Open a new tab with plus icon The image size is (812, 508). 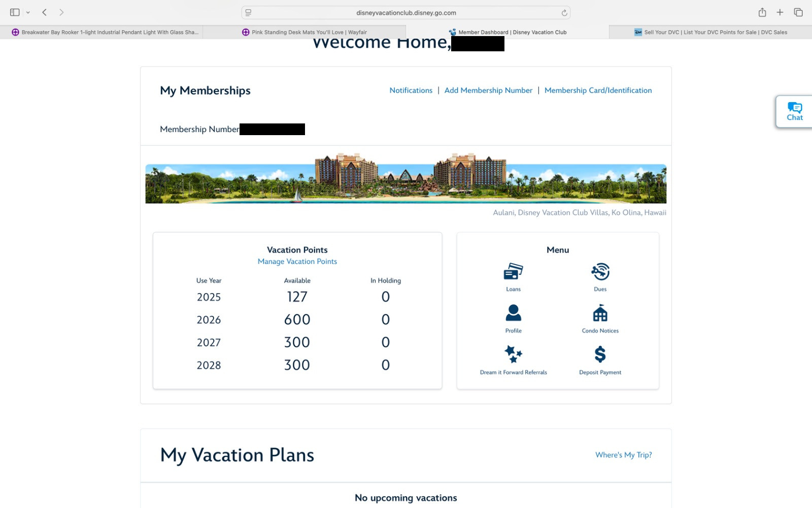tap(780, 12)
